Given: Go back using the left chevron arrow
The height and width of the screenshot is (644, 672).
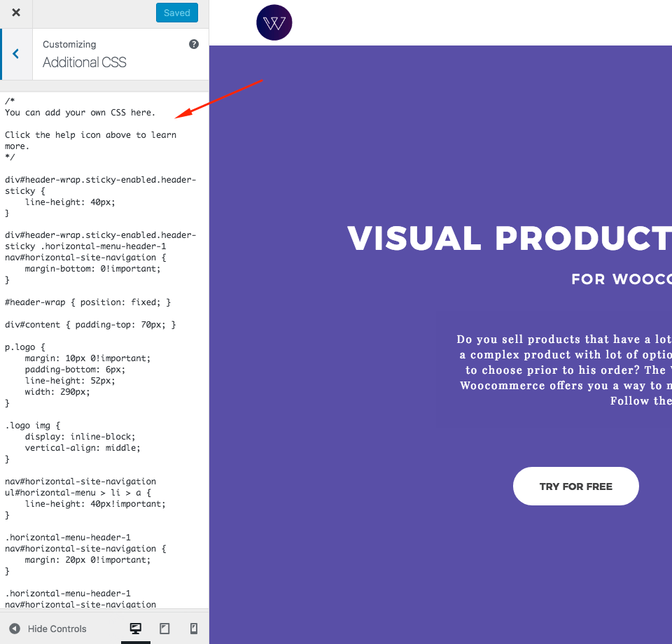Looking at the screenshot, I should tap(16, 54).
